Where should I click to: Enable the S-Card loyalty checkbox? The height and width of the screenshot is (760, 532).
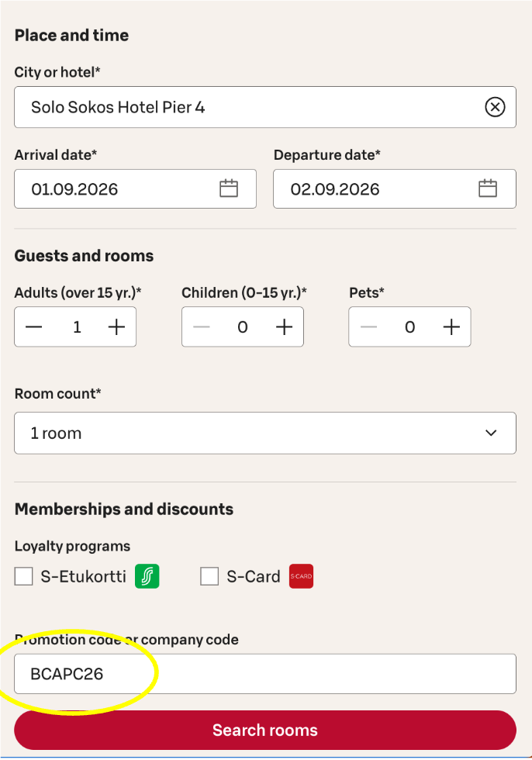pos(209,576)
